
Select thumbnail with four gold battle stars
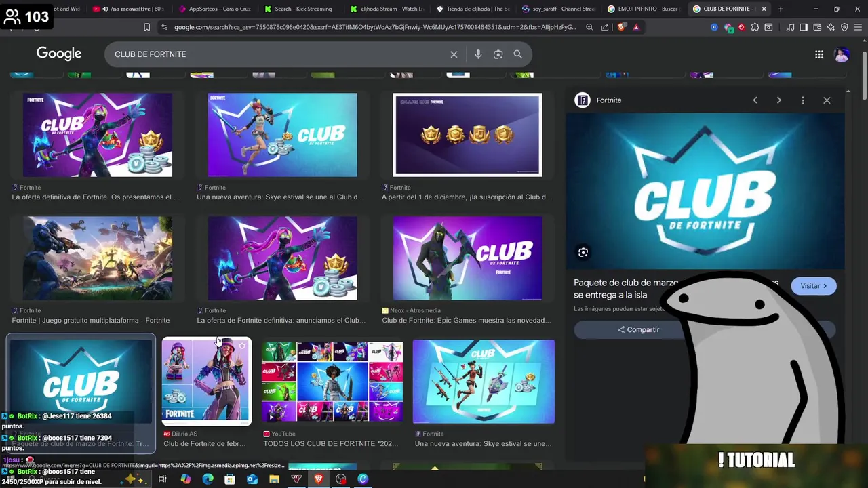pos(467,135)
